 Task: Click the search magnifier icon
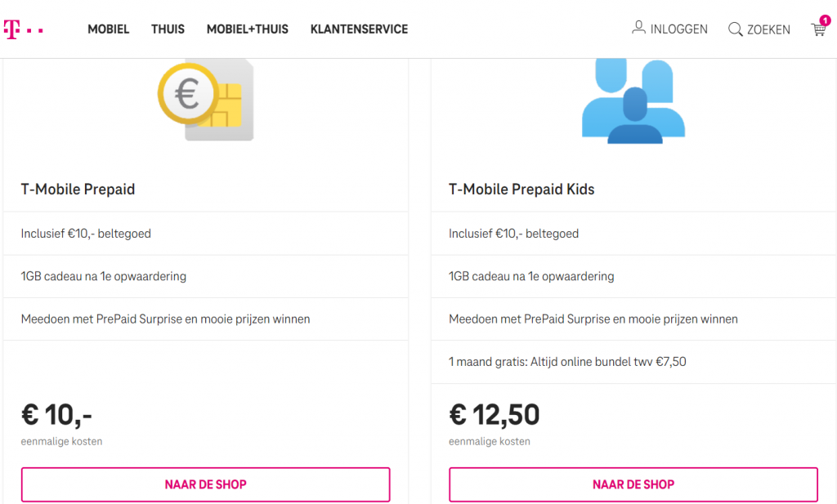point(735,29)
